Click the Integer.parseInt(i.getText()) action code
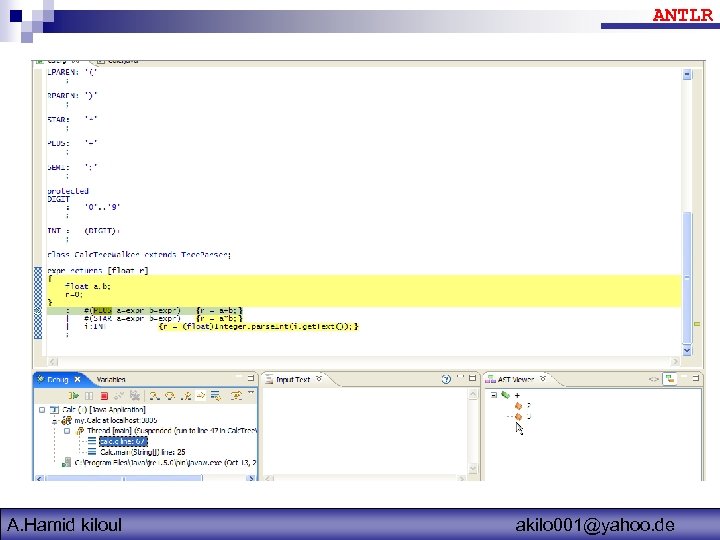This screenshot has height=540, width=720. click(258, 326)
